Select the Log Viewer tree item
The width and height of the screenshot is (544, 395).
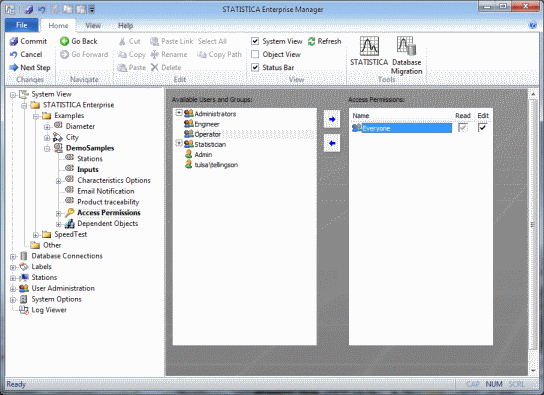pos(49,310)
